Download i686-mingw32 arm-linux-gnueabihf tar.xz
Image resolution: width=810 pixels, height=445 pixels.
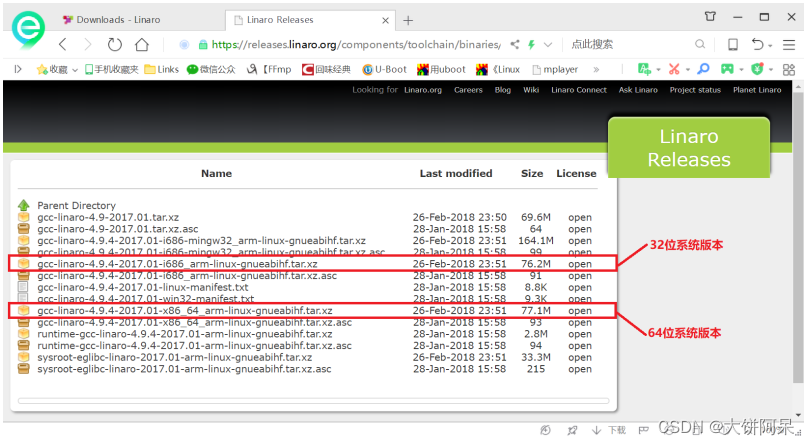click(201, 241)
